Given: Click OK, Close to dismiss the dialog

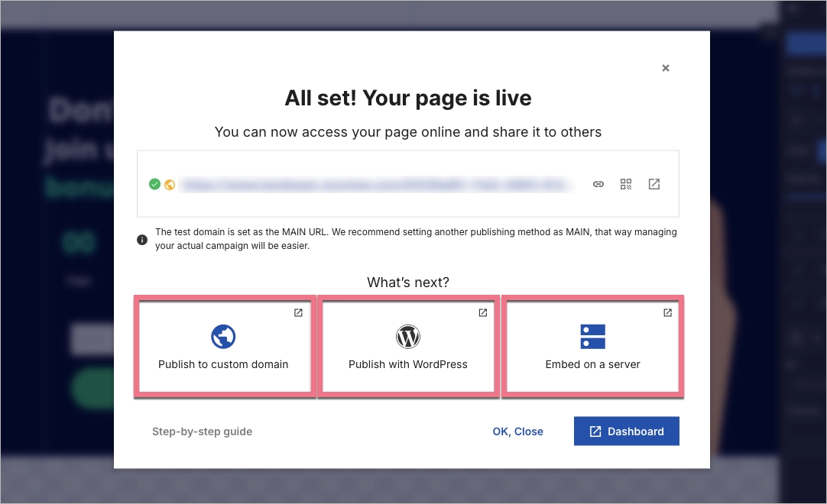Looking at the screenshot, I should 517,431.
